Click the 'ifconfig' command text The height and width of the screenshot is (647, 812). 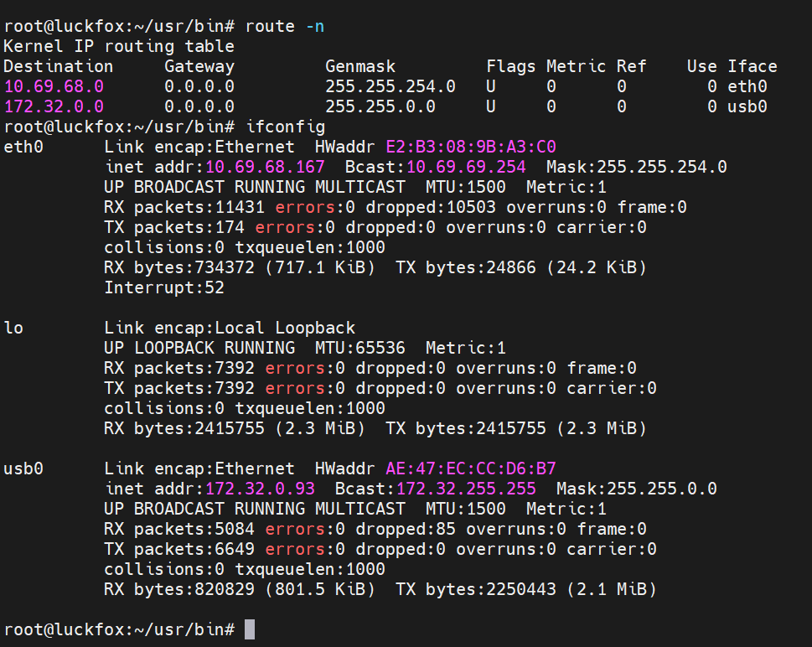point(286,127)
